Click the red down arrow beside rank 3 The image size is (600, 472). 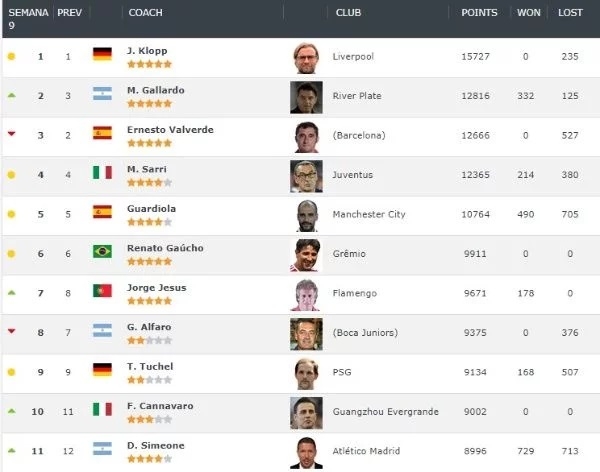pyautogui.click(x=11, y=134)
